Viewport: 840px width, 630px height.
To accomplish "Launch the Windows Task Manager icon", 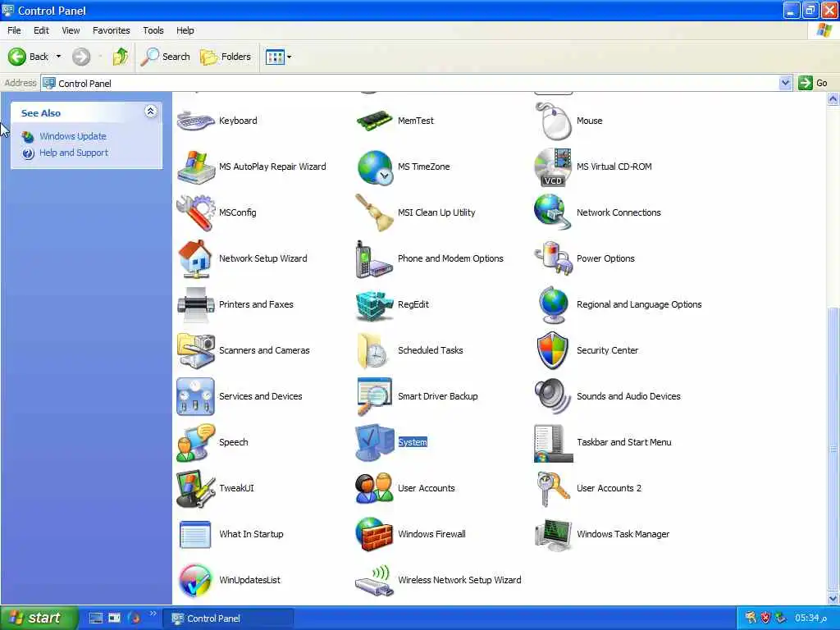I will (x=554, y=535).
